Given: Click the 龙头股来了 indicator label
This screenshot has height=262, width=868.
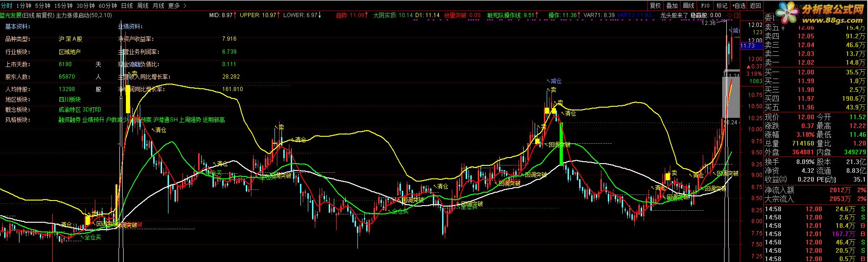Looking at the screenshot, I should click(x=674, y=15).
